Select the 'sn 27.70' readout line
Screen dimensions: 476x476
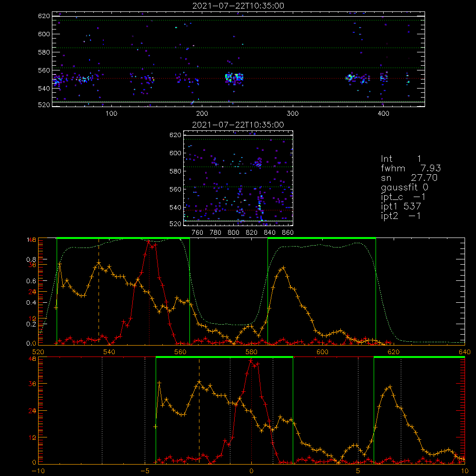pyautogui.click(x=409, y=178)
